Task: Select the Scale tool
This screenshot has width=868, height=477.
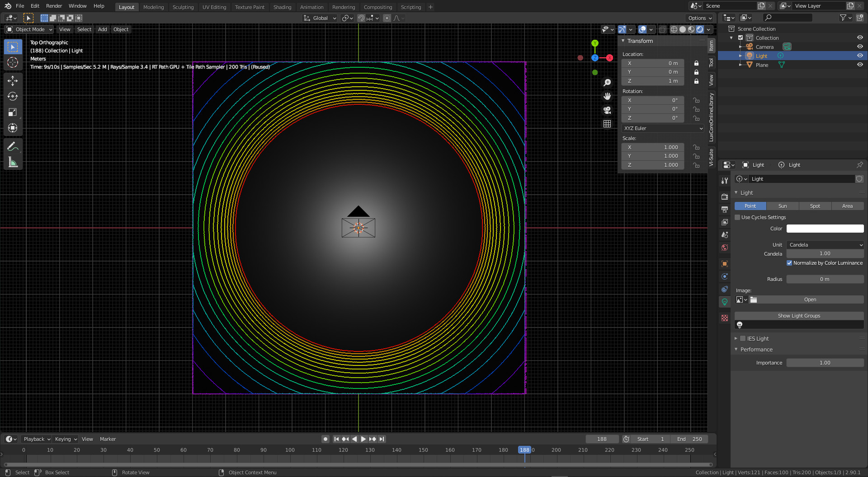Action: (13, 112)
